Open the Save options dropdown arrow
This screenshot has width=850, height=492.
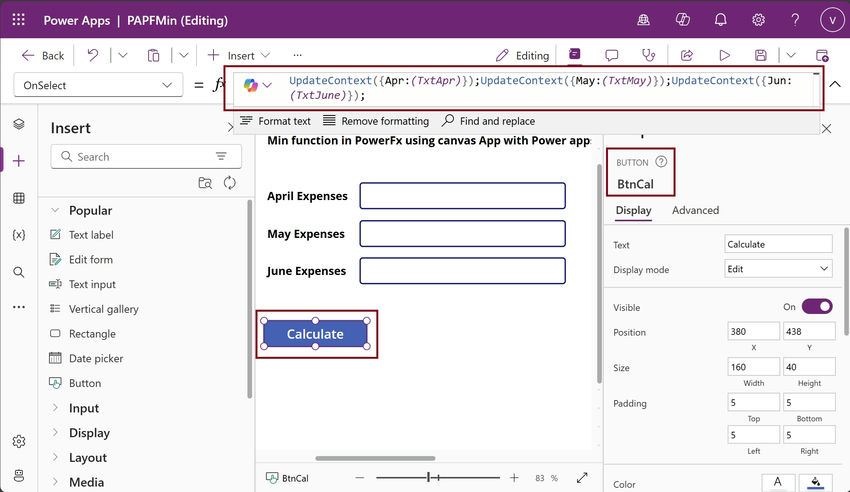pos(791,55)
